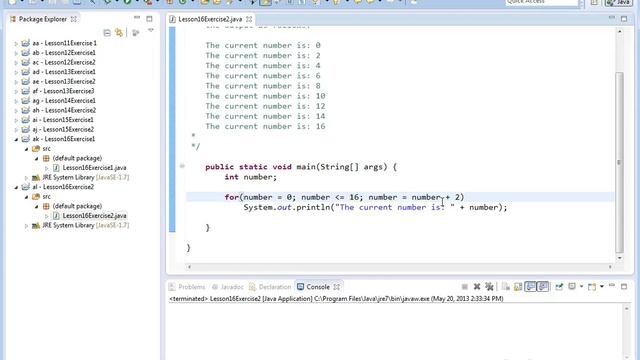Close the Lesson16Exercise2.java editor tab
The width and height of the screenshot is (640, 360).
pos(249,19)
